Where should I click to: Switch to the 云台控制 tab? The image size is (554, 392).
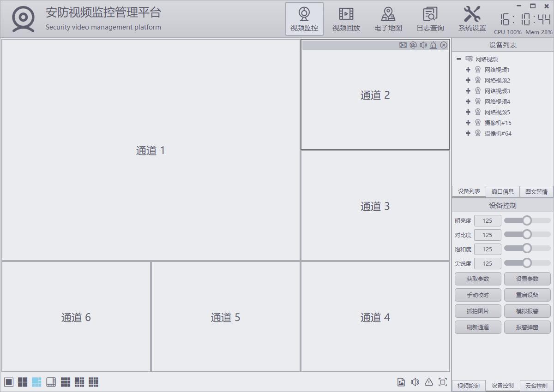pos(536,386)
